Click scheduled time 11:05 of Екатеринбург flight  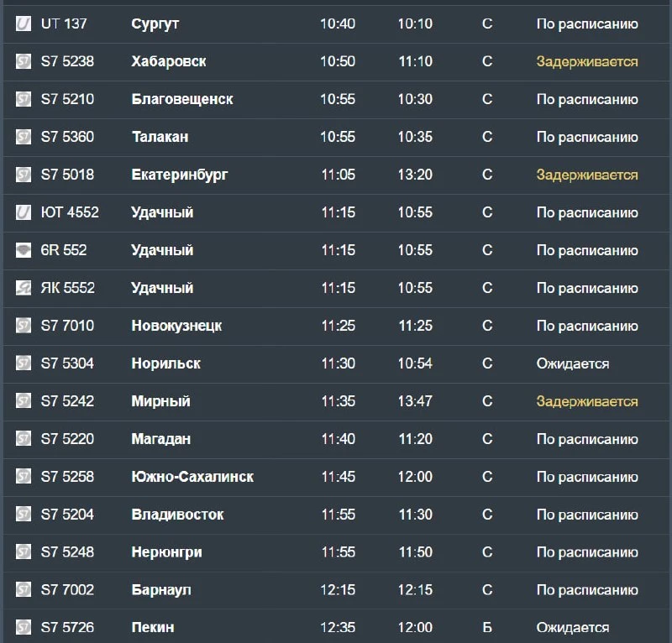[x=339, y=175]
